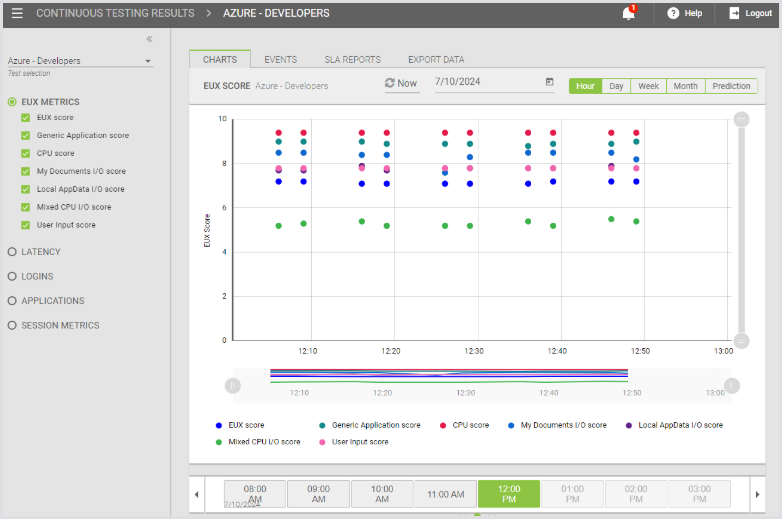Uncheck the CPU score checkbox

(x=26, y=153)
